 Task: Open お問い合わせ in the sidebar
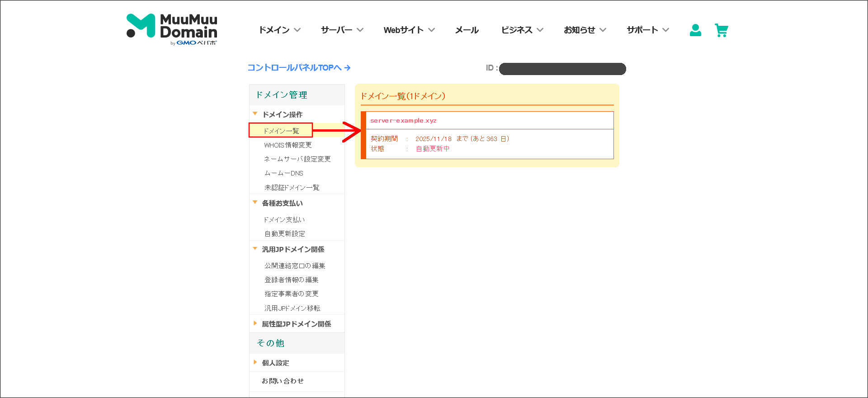pos(283,381)
